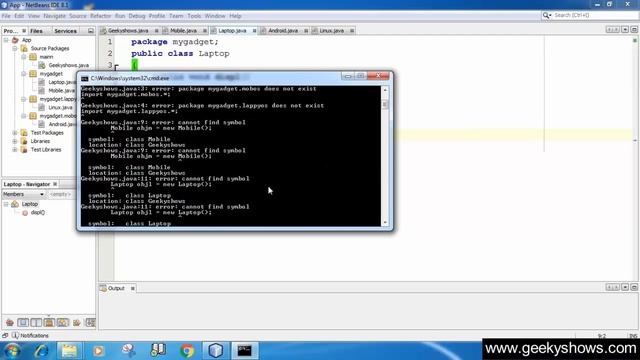The width and height of the screenshot is (640, 360).
Task: Open Notifications in the status bar
Action: point(31,336)
